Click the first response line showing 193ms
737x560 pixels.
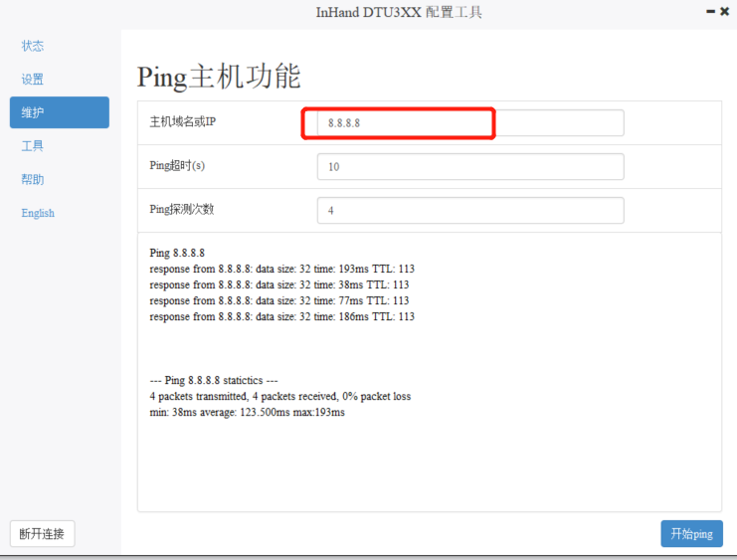point(281,269)
